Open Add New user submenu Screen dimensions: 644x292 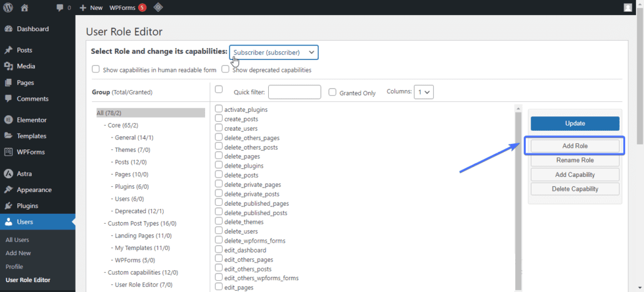(19, 253)
